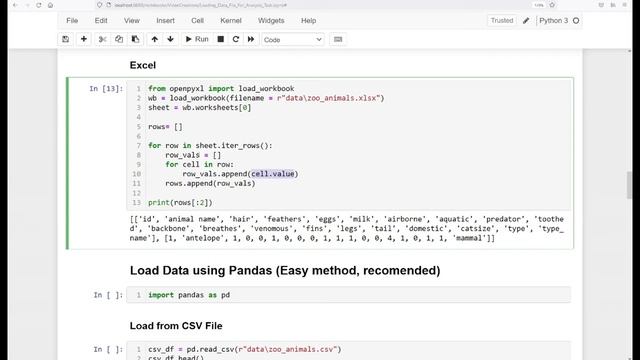The image size is (640, 360).
Task: Copy selected cells icon
Action: [119, 40]
